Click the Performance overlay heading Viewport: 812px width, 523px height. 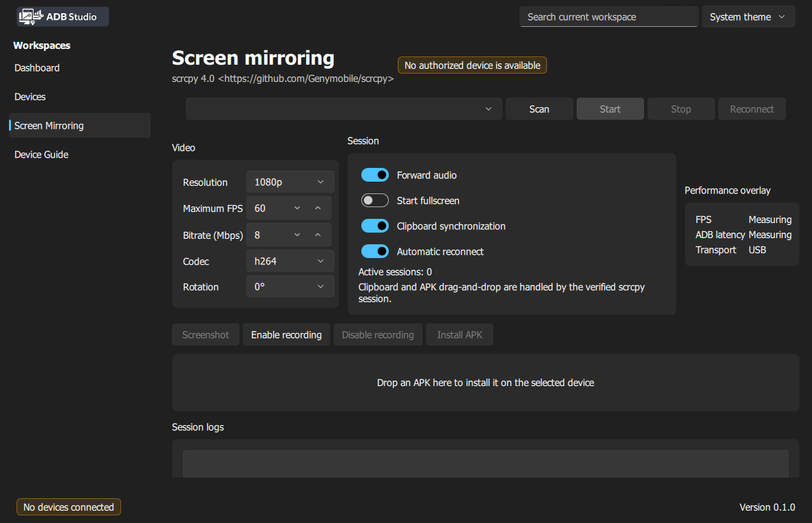[x=727, y=191]
